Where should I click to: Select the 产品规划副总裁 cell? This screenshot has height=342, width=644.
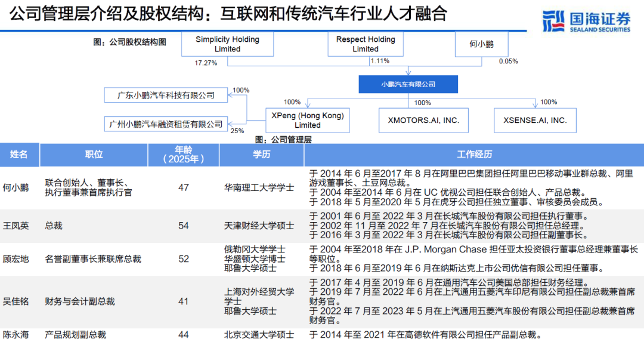click(75, 335)
